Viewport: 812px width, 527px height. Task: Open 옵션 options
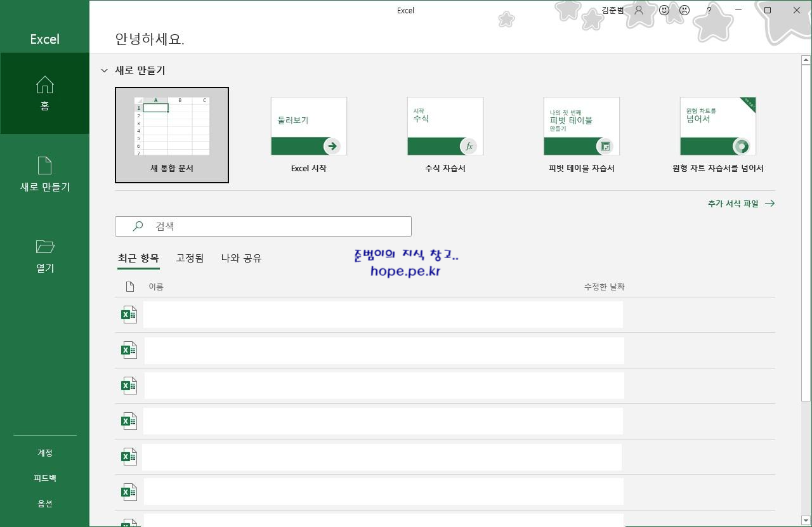point(44,504)
